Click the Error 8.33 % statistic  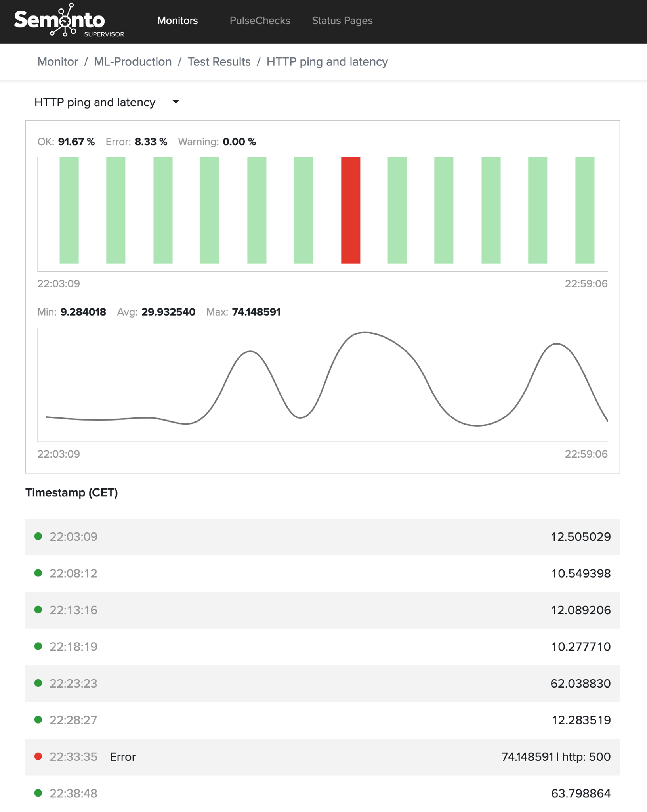click(136, 142)
